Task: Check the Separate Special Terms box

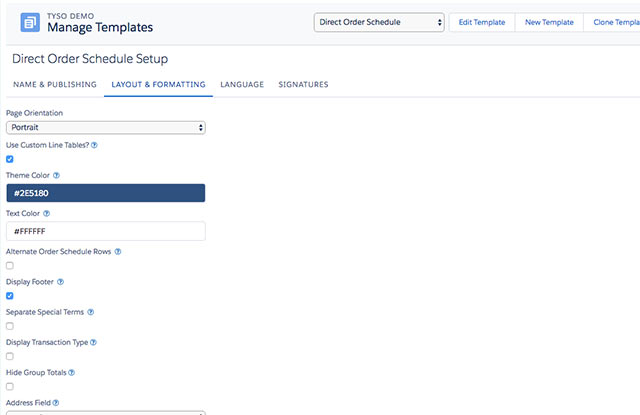Action: pyautogui.click(x=10, y=326)
